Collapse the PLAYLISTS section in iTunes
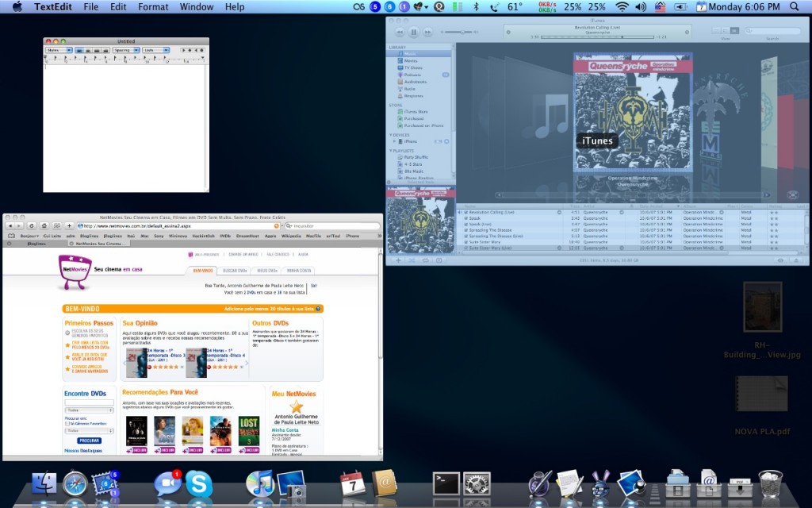Image resolution: width=812 pixels, height=508 pixels. pos(391,150)
